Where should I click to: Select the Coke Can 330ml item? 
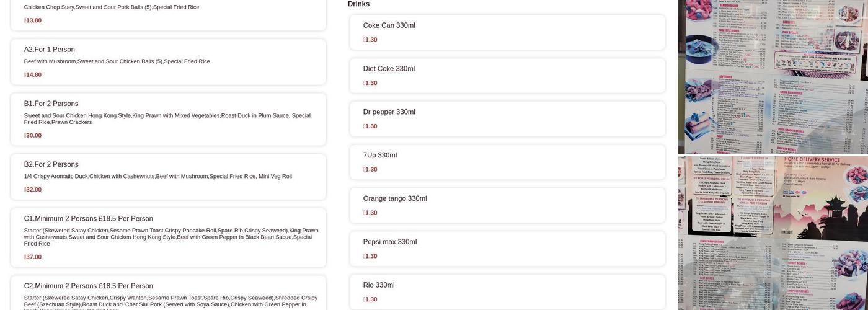507,32
